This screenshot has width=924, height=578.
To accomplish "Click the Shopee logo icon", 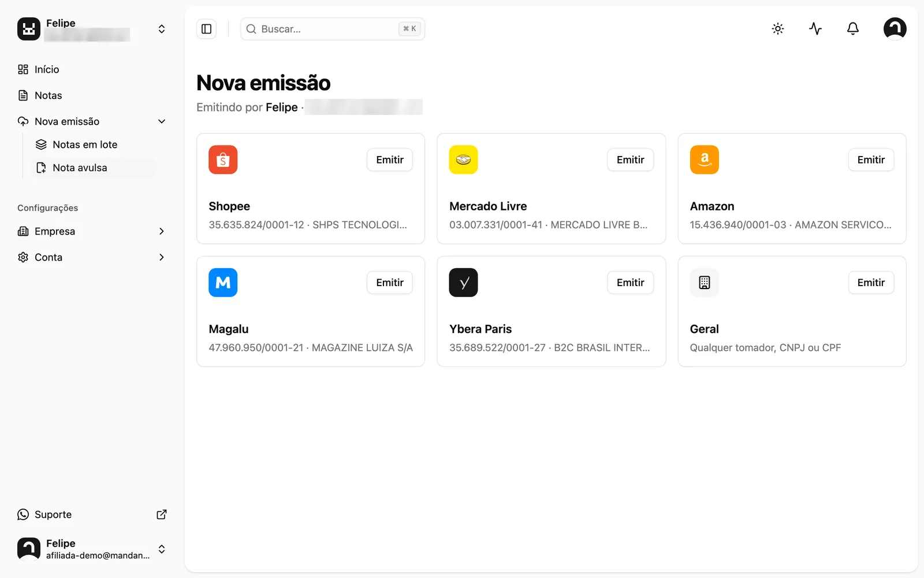I will (223, 160).
